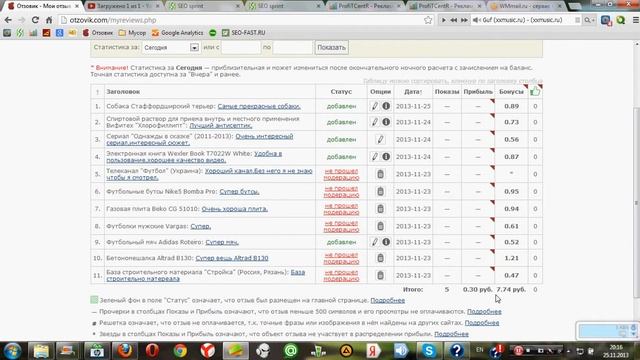Sort table by Дата column header
Viewport: 640px width, 360px height.
tap(413, 92)
